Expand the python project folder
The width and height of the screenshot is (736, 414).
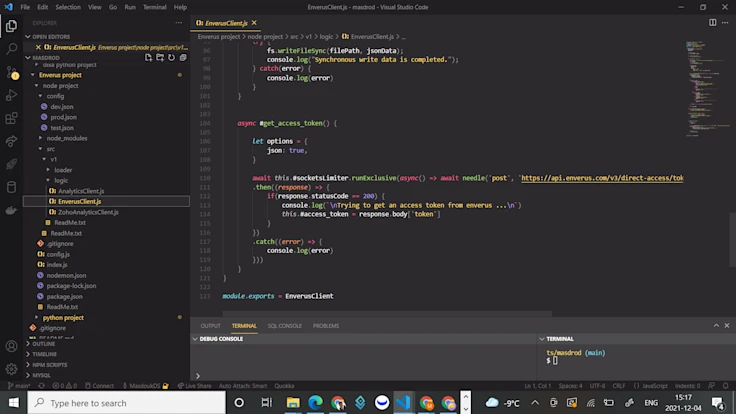tap(63, 318)
